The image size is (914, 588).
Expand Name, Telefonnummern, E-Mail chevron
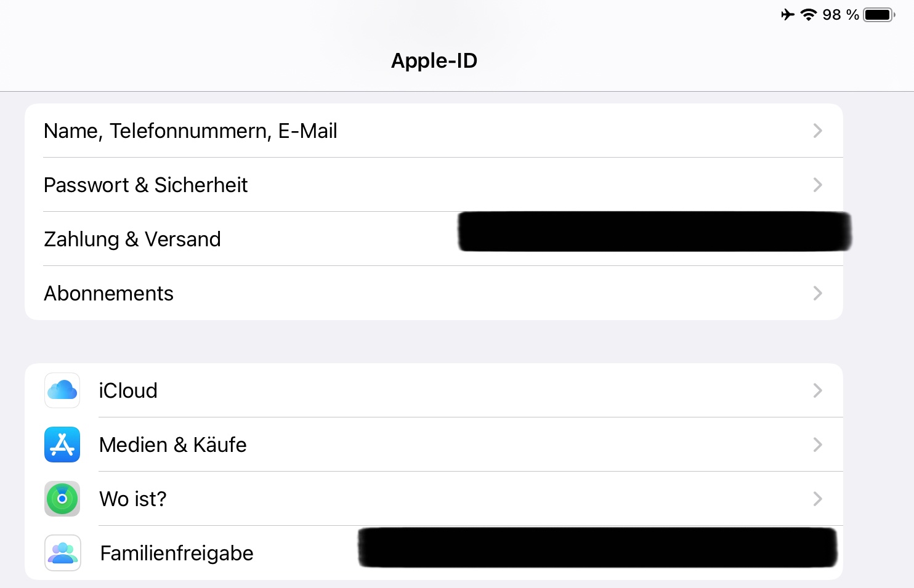(817, 131)
